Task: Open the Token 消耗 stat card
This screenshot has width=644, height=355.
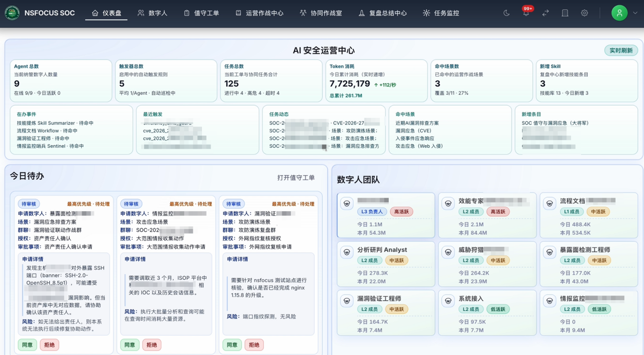Action: pos(377,81)
